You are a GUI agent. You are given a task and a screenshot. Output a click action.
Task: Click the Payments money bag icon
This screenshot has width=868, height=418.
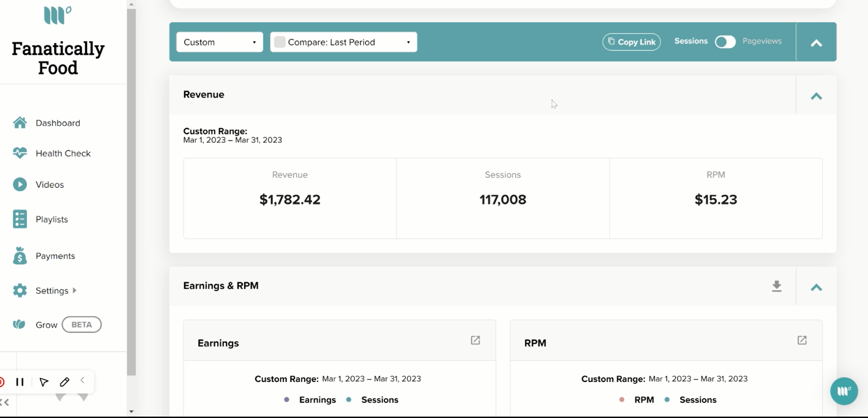pos(20,256)
